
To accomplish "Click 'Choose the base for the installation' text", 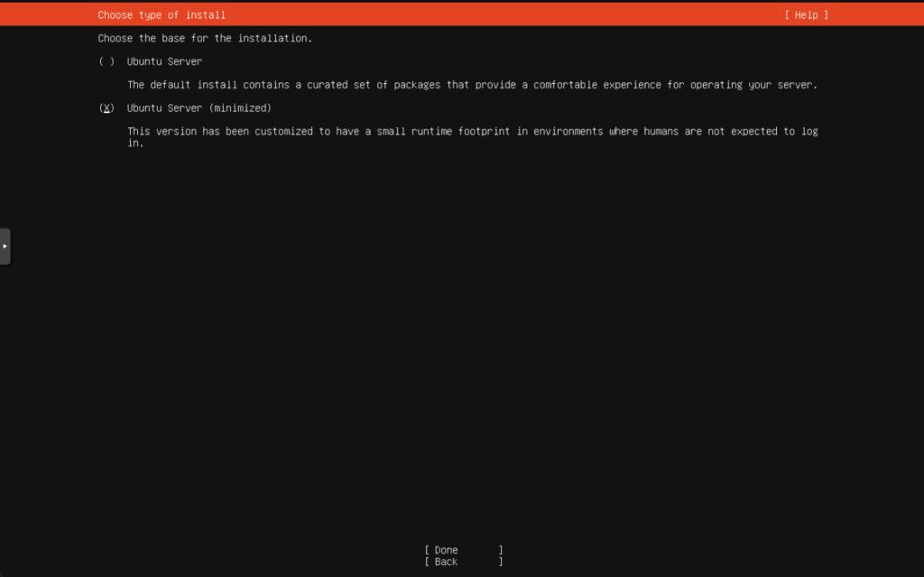I will (x=205, y=39).
